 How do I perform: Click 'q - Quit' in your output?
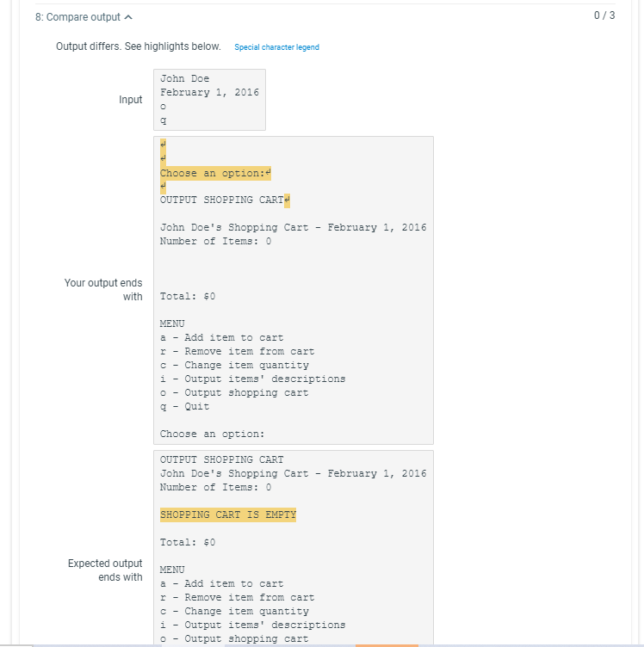(x=184, y=406)
